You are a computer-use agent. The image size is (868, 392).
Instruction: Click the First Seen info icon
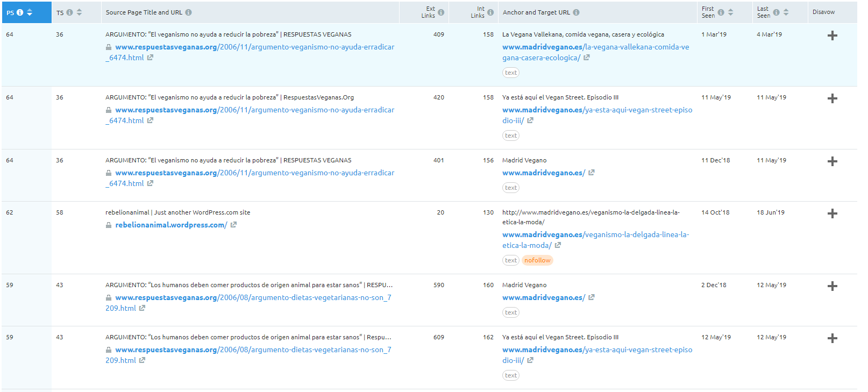(x=721, y=12)
